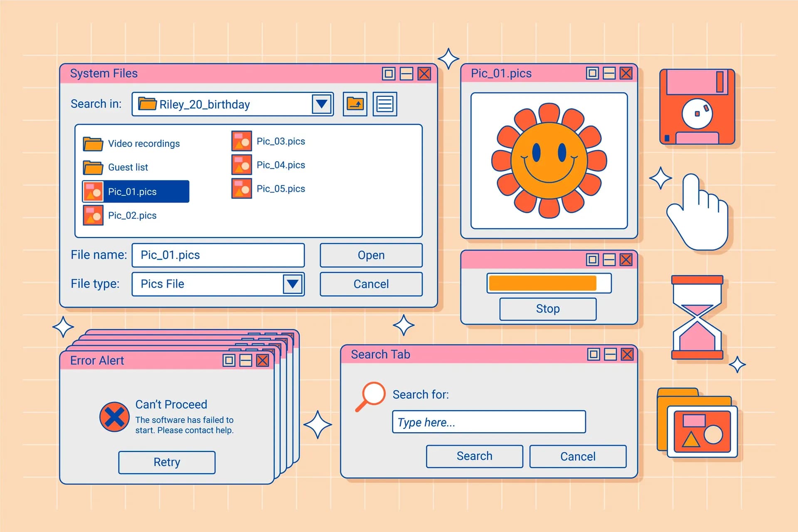Select the Pic_05.pics file icon
The image size is (798, 532).
pyautogui.click(x=241, y=188)
